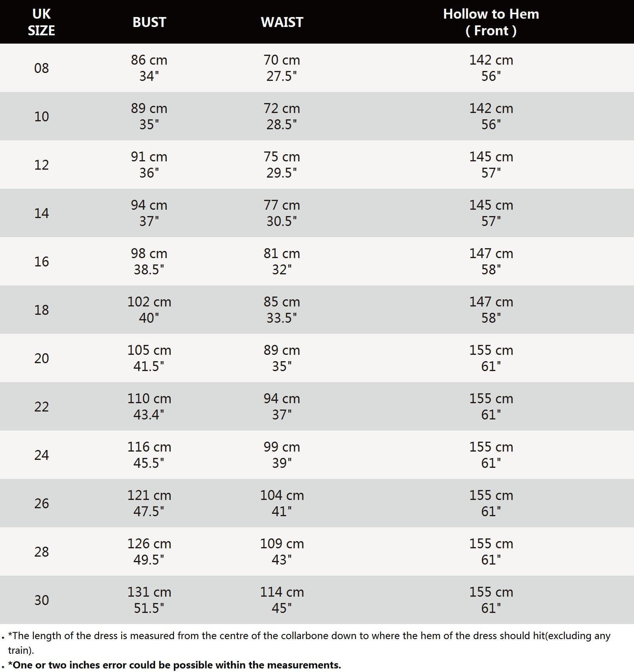Screen dimensions: 634x672
Task: Click hollow to hem value for size 14
Action: click(491, 213)
